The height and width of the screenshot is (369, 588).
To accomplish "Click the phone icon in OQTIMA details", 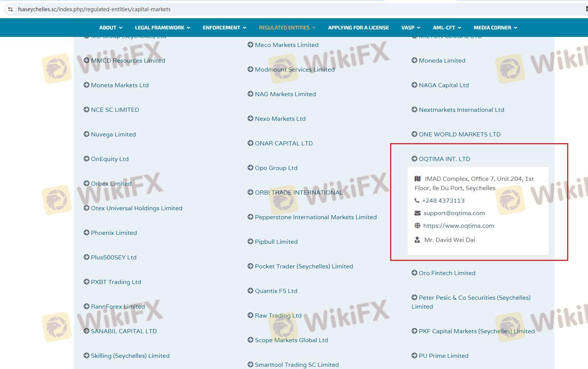I will point(417,201).
